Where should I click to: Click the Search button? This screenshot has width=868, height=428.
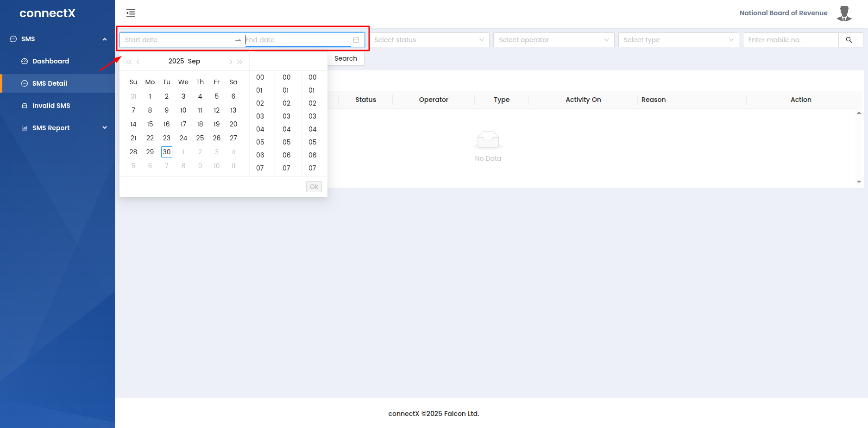click(346, 58)
